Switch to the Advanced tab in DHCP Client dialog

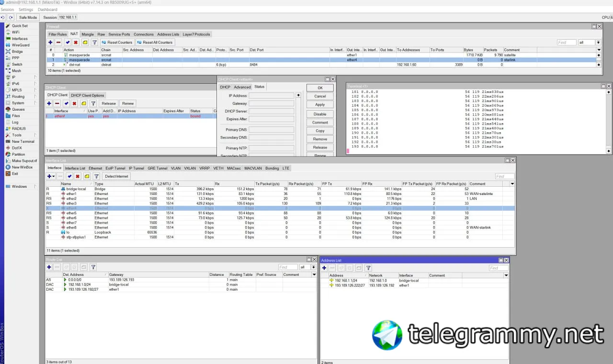pyautogui.click(x=242, y=87)
